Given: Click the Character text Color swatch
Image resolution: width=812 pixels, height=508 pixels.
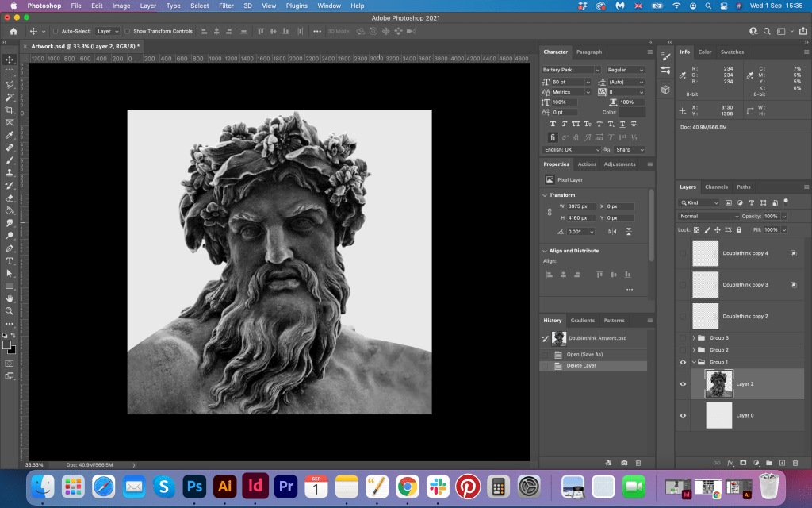Looking at the screenshot, I should click(x=632, y=112).
